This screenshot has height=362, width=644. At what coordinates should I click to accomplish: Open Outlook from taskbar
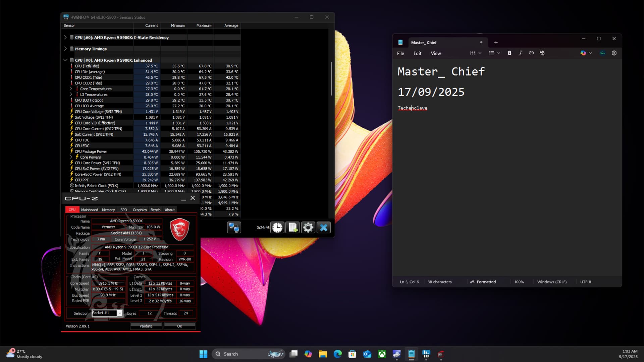coord(367,354)
